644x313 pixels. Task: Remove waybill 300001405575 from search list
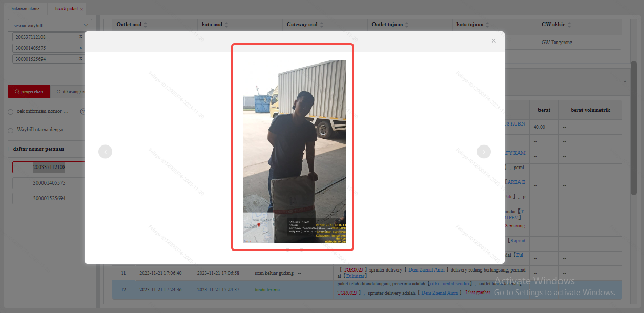coord(80,48)
